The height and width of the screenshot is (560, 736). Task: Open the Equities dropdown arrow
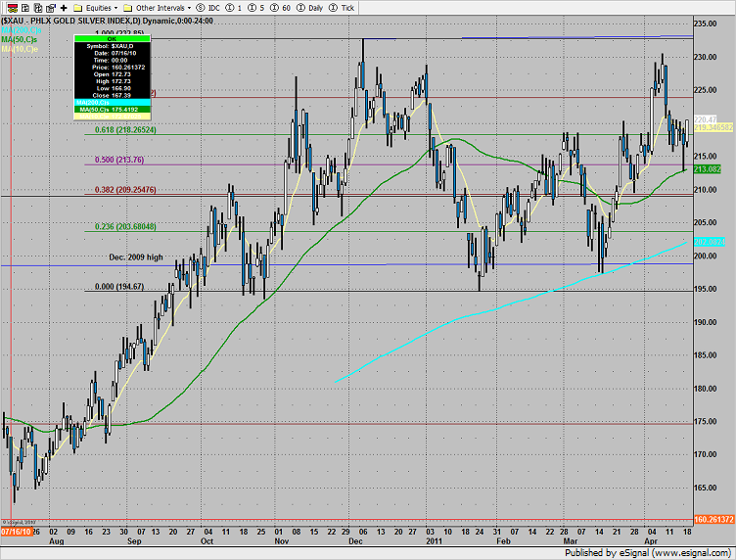pyautogui.click(x=115, y=8)
